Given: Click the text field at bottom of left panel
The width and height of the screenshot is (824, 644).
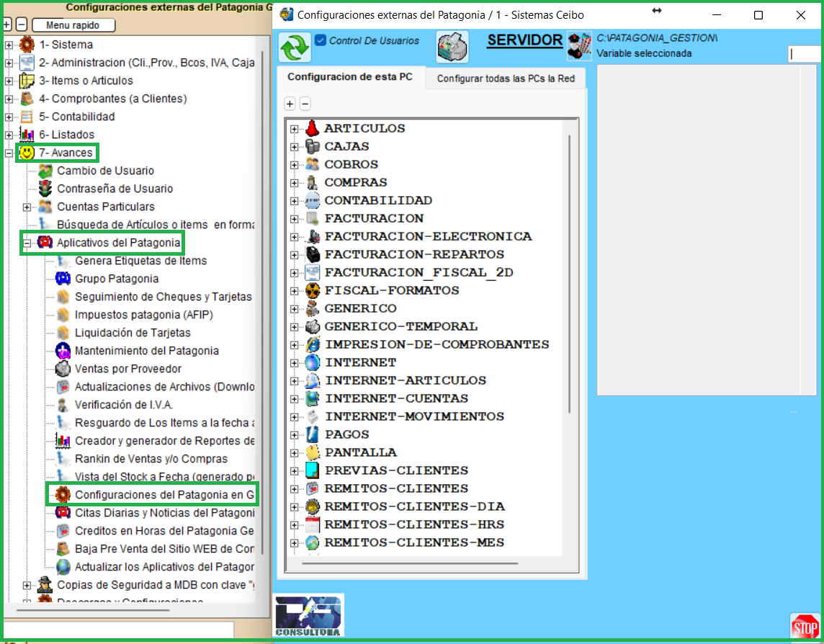Looking at the screenshot, I should 118,630.
